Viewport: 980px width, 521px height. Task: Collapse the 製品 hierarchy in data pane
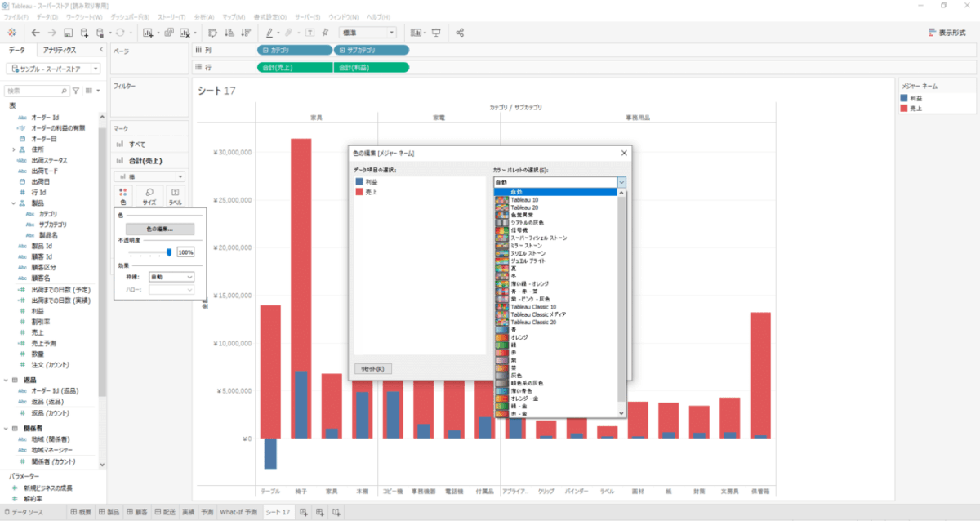pyautogui.click(x=13, y=203)
